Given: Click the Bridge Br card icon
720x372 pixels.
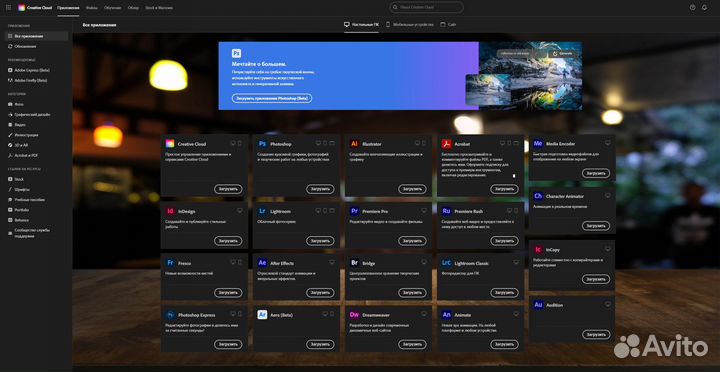Looking at the screenshot, I should point(354,263).
